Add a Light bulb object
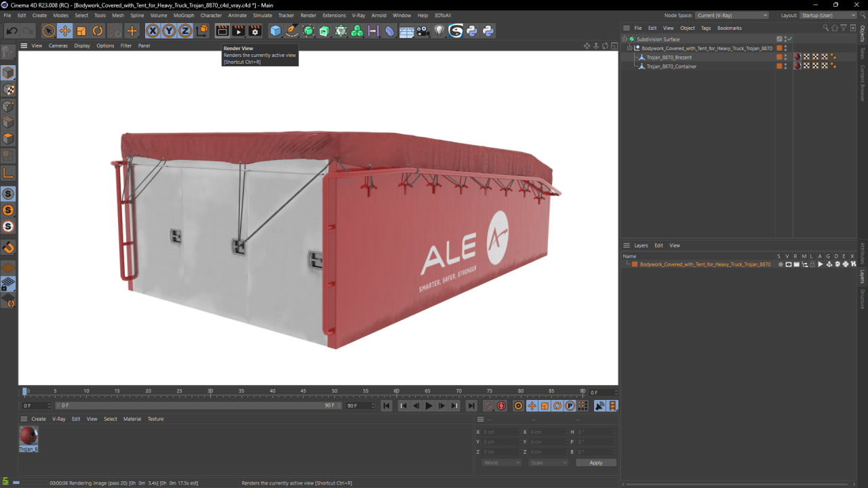868x488 pixels. [439, 30]
